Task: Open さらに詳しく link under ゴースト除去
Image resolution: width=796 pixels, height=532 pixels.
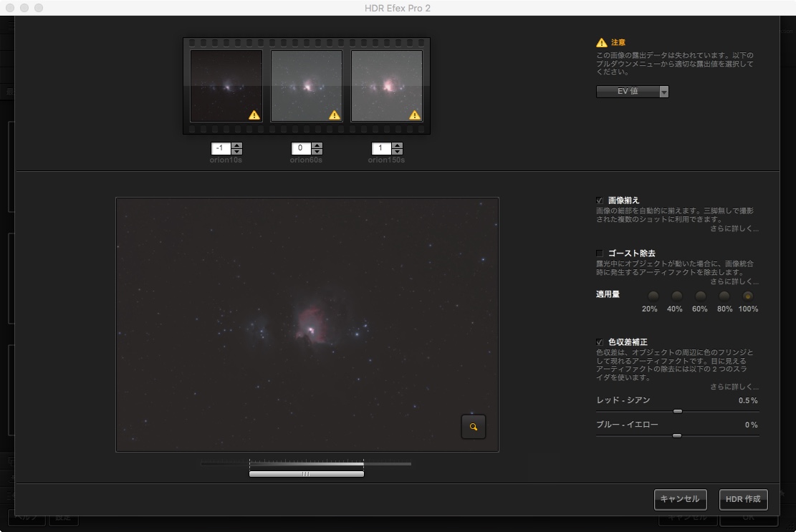Action: 734,281
